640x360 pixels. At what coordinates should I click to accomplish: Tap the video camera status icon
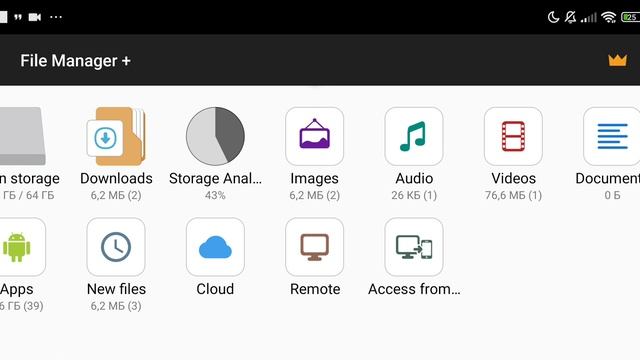(35, 17)
